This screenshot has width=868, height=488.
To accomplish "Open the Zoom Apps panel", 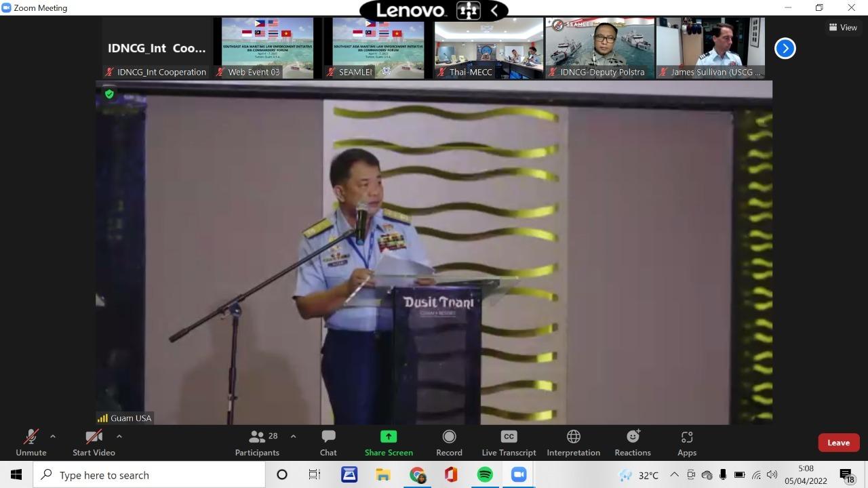I will point(686,443).
